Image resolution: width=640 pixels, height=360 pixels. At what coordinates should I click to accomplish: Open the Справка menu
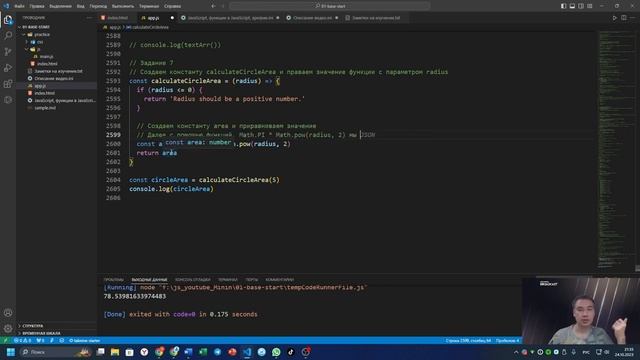pos(172,6)
